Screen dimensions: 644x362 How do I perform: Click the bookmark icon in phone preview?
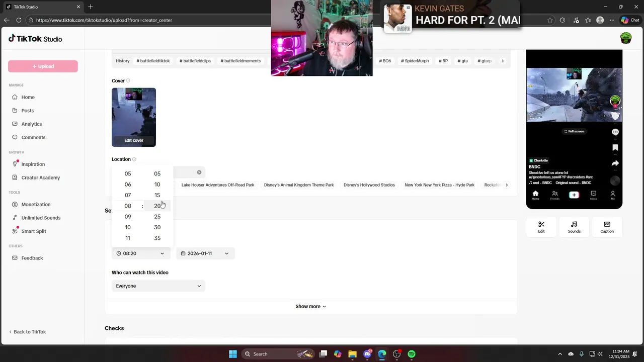(615, 148)
